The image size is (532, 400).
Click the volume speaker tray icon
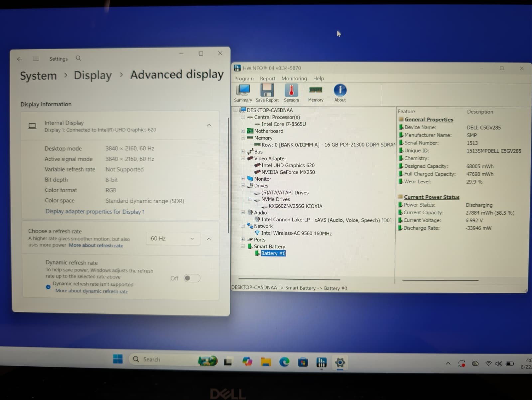click(499, 363)
